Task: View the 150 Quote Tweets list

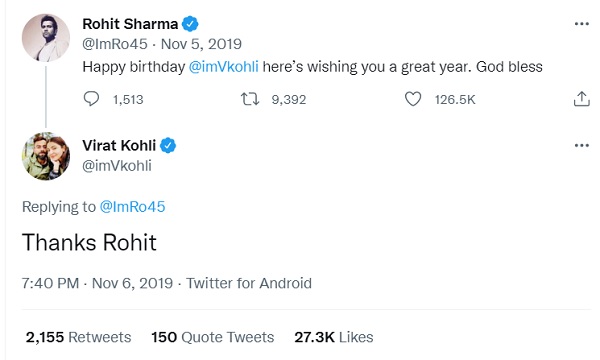Action: [212, 337]
